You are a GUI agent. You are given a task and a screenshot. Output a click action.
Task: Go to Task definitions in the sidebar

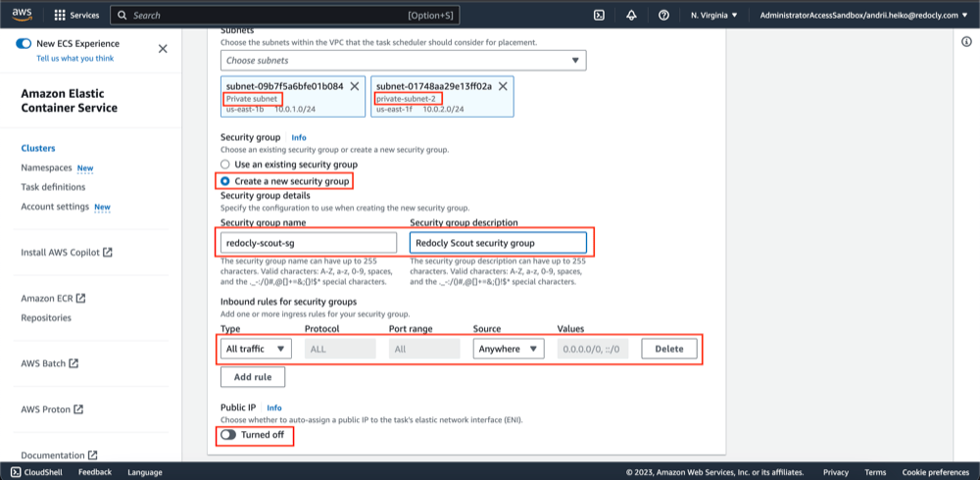(53, 187)
